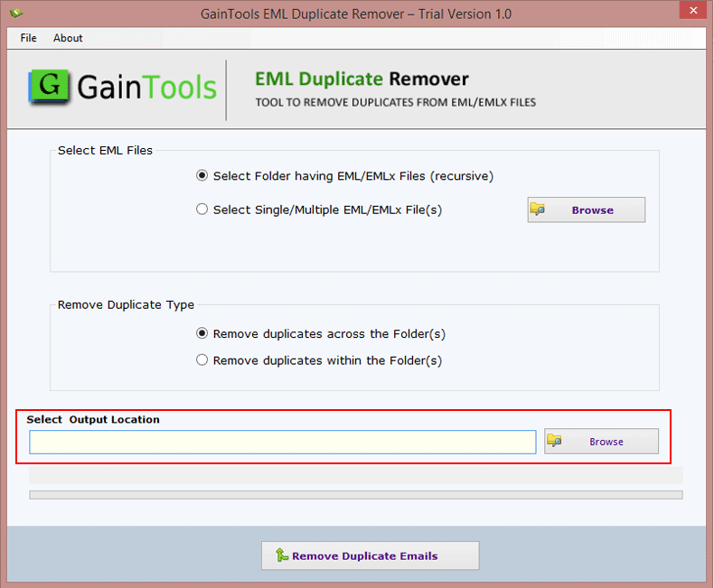Focus the Select Output Location text field
This screenshot has height=588, width=714.
coord(282,442)
